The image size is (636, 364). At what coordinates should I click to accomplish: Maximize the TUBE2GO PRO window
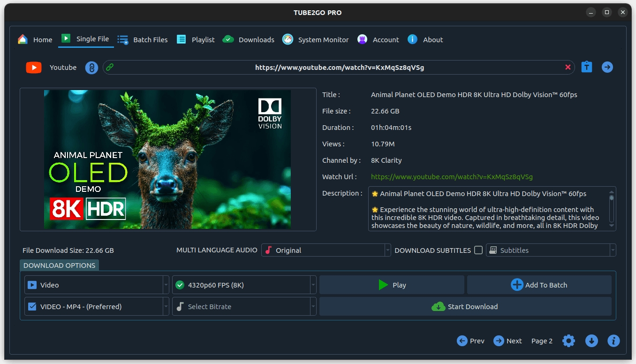pyautogui.click(x=607, y=13)
